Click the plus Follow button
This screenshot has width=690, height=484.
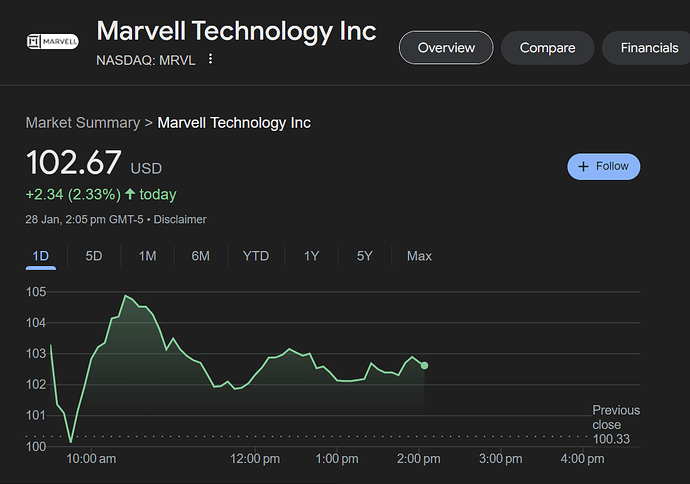point(604,166)
